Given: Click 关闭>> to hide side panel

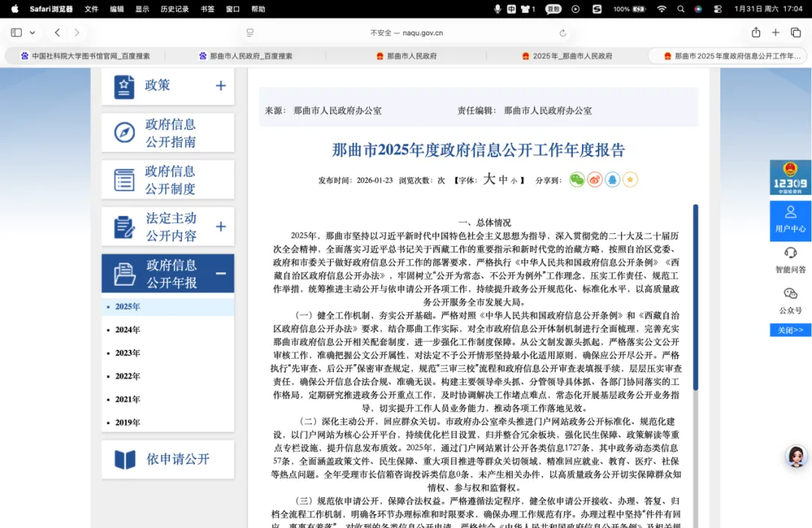Looking at the screenshot, I should tap(790, 330).
